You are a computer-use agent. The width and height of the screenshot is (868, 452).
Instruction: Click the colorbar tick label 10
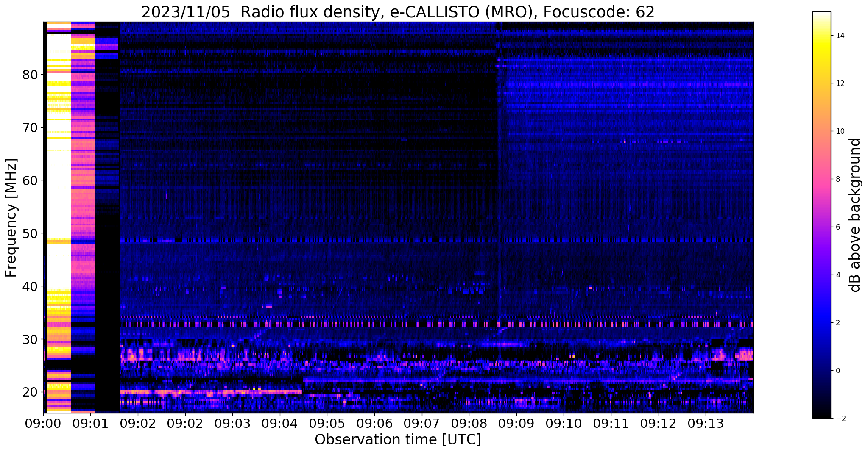coord(840,131)
